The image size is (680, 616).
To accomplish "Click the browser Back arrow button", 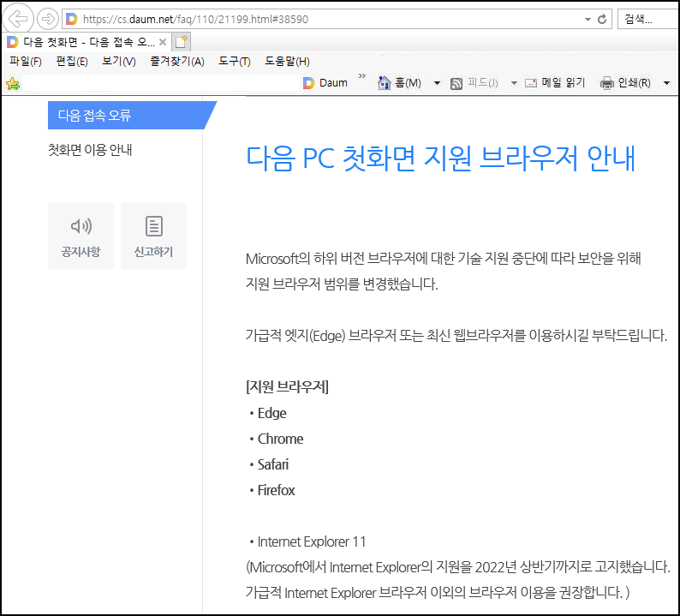I will pos(18,19).
